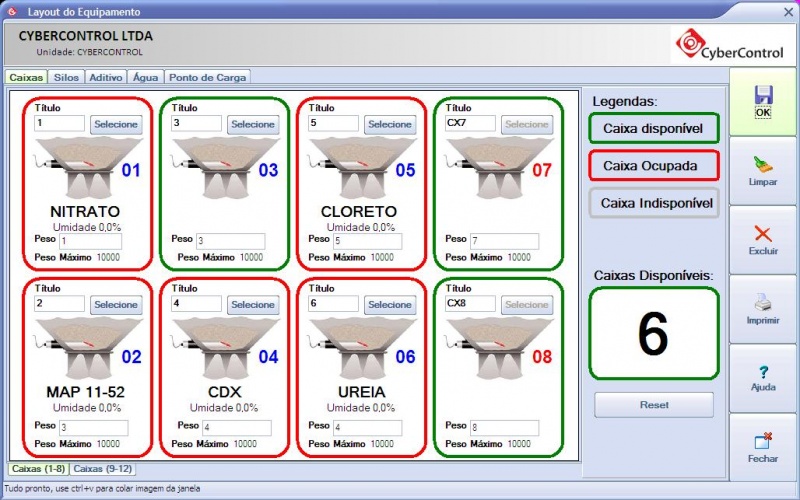Close the Layout do Equipamento window
800x500 pixels.
pos(788,12)
